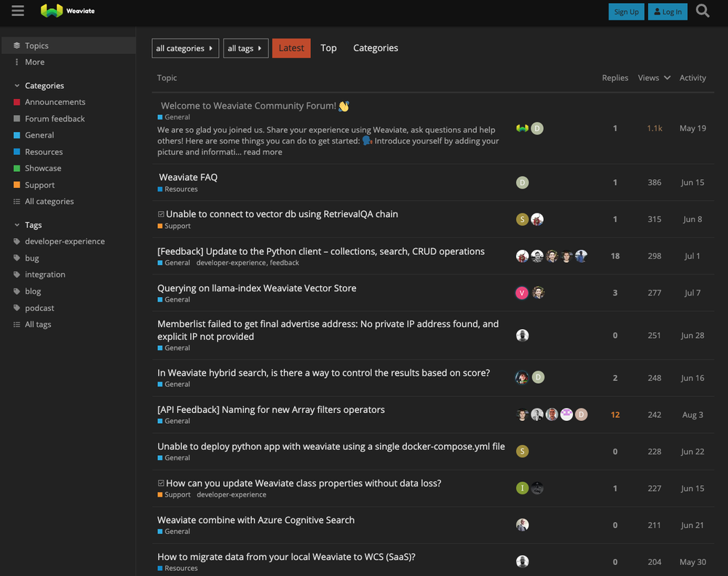Image resolution: width=728 pixels, height=576 pixels.
Task: Open the D avatar on hybrid search topic
Action: (x=538, y=377)
